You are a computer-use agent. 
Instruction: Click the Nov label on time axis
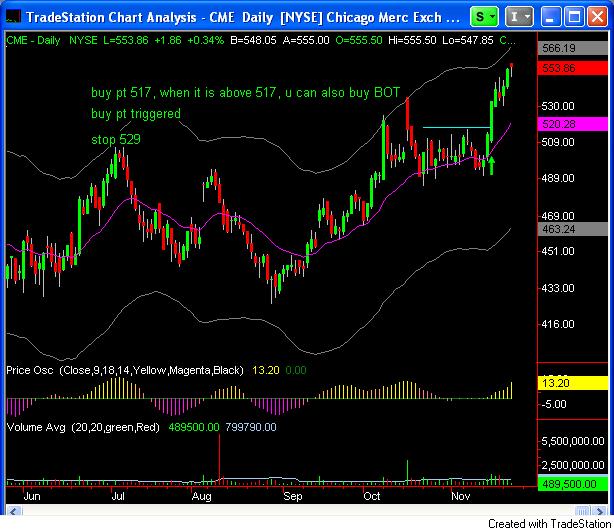coord(460,496)
